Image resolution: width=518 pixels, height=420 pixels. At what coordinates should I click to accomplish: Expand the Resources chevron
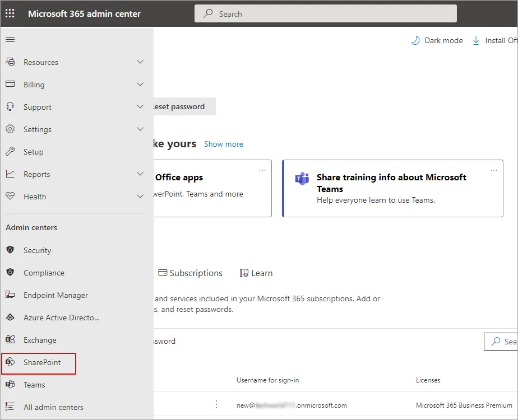[x=140, y=62]
